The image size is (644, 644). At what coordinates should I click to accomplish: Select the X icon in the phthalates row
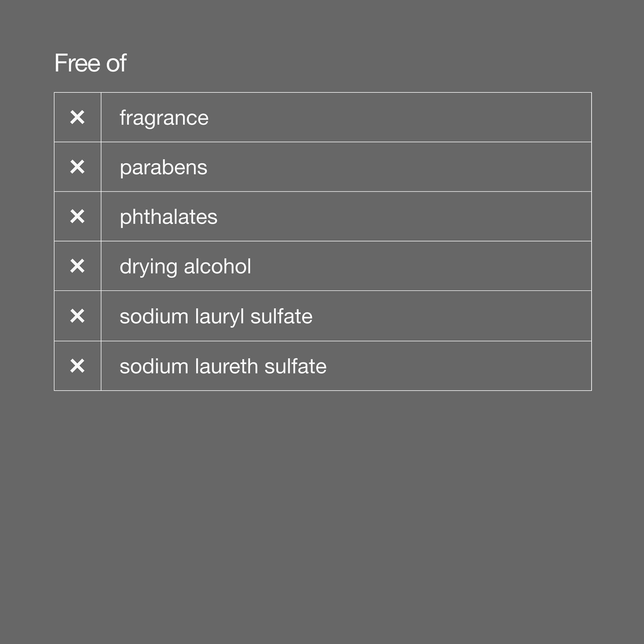pos(77,217)
